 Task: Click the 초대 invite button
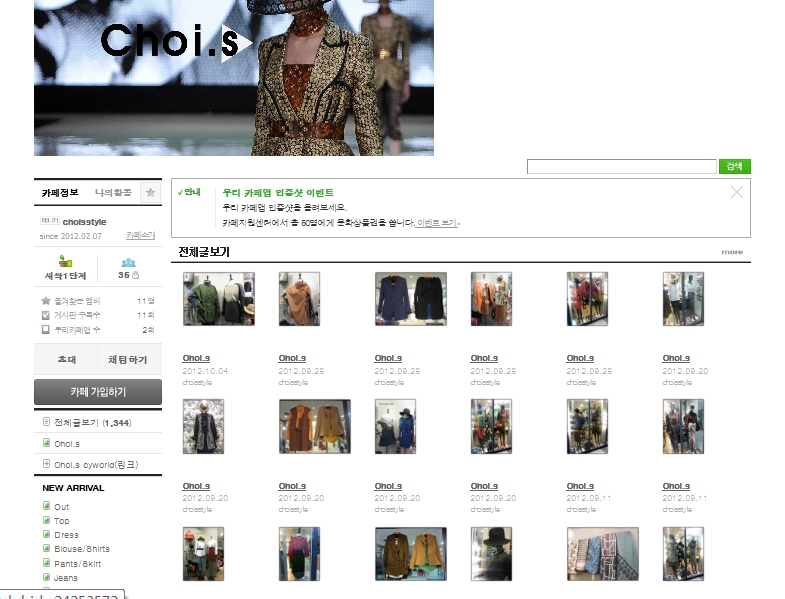click(66, 359)
